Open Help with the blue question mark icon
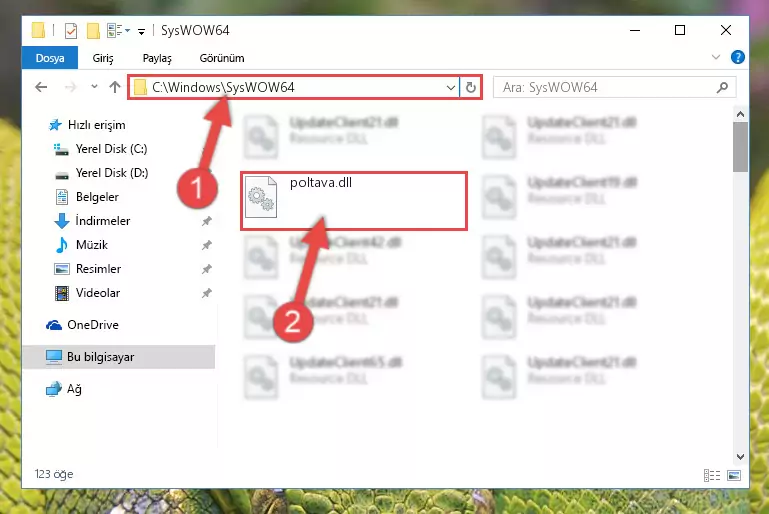The image size is (769, 514). pos(737,57)
